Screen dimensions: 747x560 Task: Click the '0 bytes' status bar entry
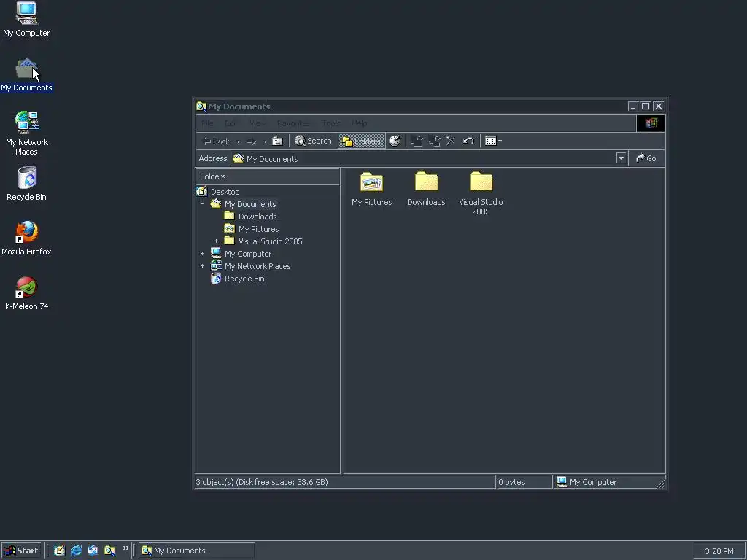[511, 482]
